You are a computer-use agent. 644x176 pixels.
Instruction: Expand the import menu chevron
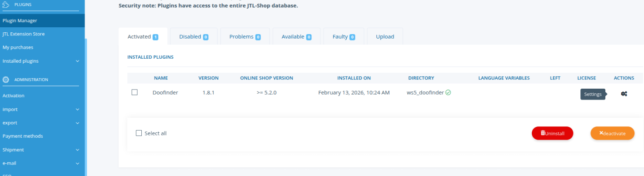click(77, 110)
